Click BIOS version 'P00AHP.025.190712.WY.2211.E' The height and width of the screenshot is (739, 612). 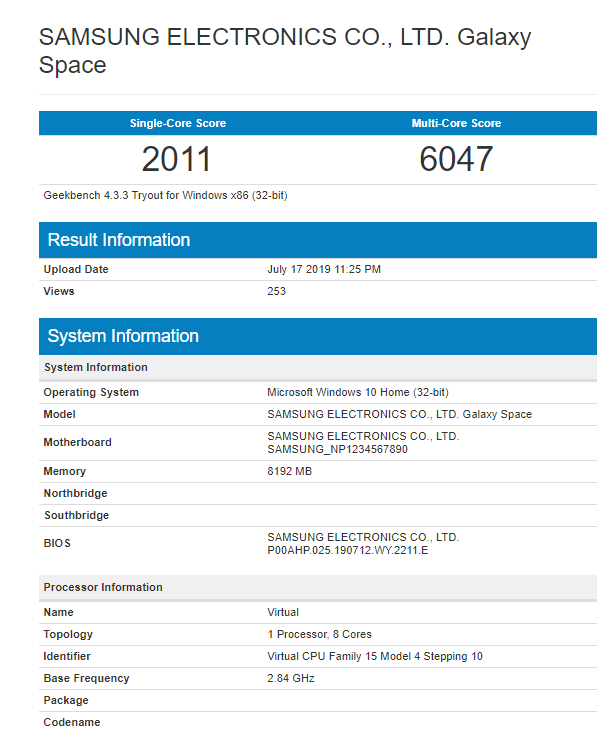point(348,550)
